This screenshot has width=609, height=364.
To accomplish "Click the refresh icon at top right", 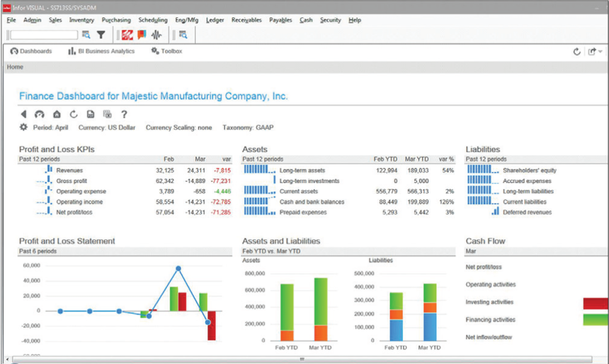I will (577, 51).
